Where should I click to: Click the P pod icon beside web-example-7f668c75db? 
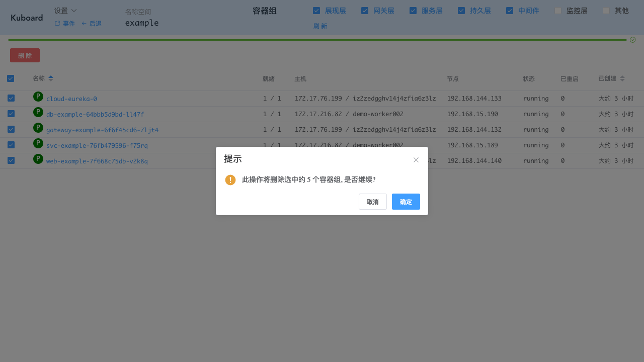38,160
